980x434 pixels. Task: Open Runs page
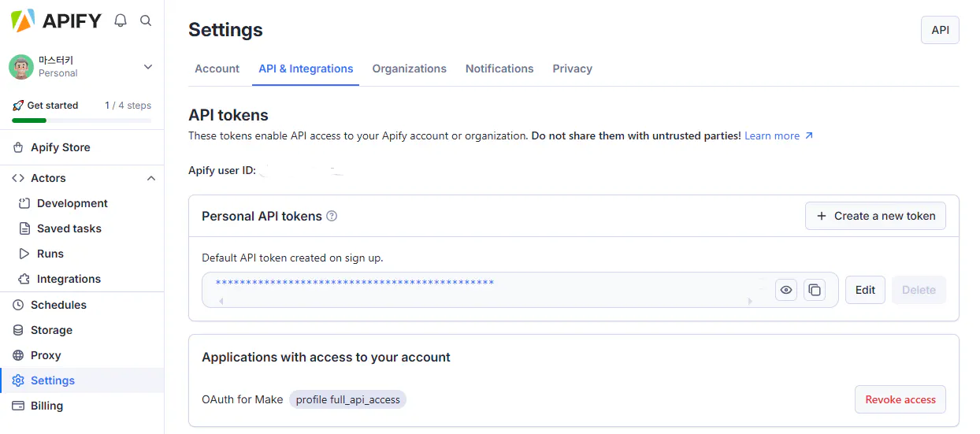click(50, 254)
